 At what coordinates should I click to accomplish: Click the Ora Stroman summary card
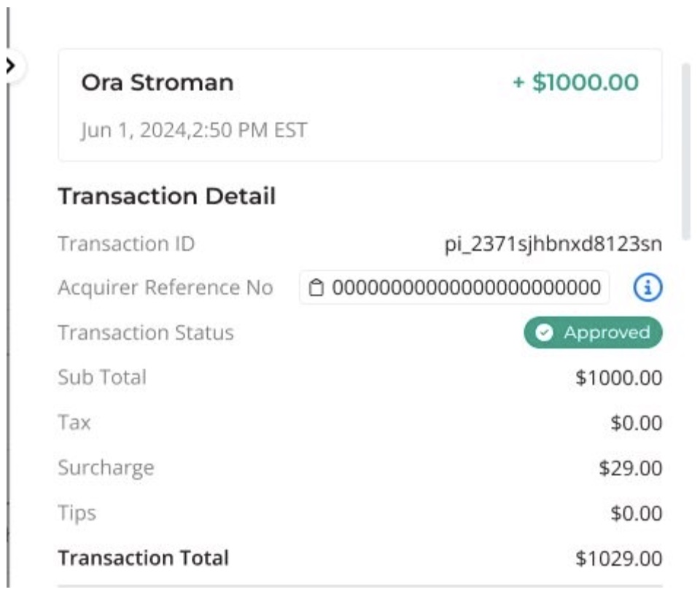pyautogui.click(x=359, y=105)
